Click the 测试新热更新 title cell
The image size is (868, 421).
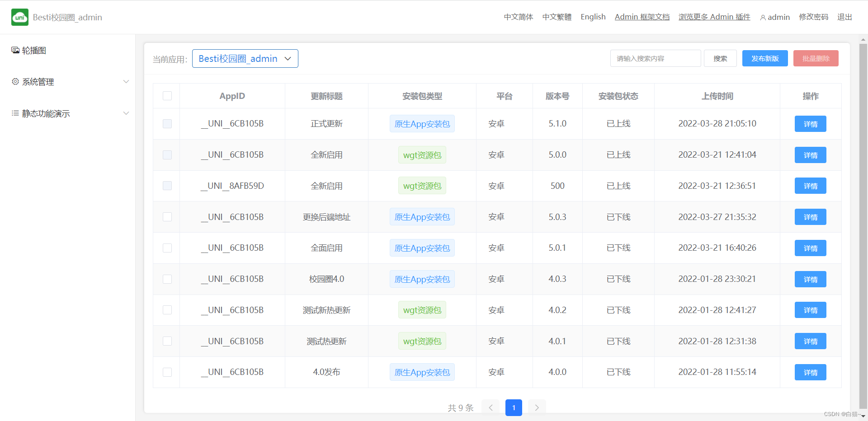tap(326, 310)
